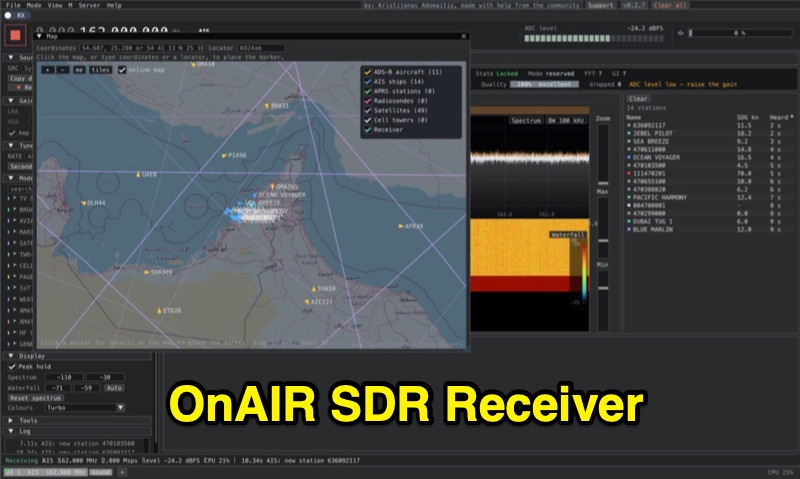Toggle Radiosondes layer checkbox
Screen dimensions: 800x479
(367, 101)
